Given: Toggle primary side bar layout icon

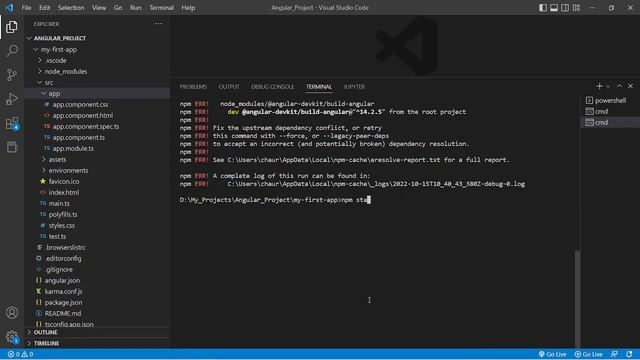Looking at the screenshot, I should pos(542,8).
